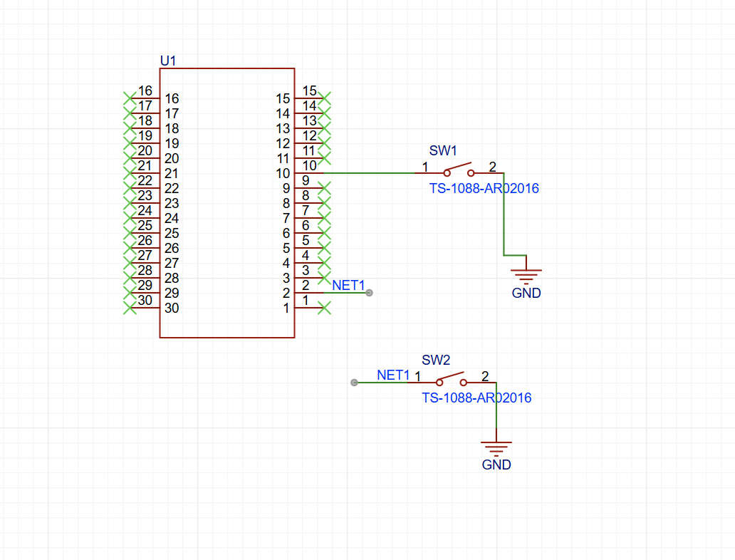This screenshot has height=560, width=735.
Task: Click the GND text label under SW1 ground
Action: click(x=526, y=293)
